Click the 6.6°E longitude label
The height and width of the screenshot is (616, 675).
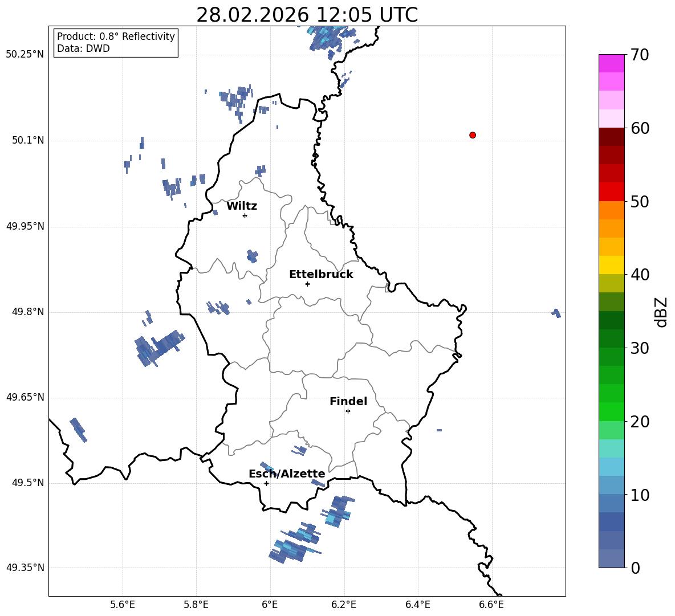[x=491, y=605]
